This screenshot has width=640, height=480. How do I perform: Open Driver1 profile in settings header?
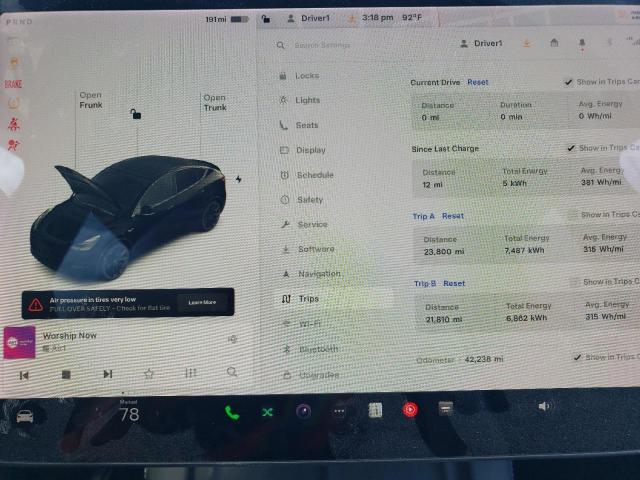pos(482,43)
